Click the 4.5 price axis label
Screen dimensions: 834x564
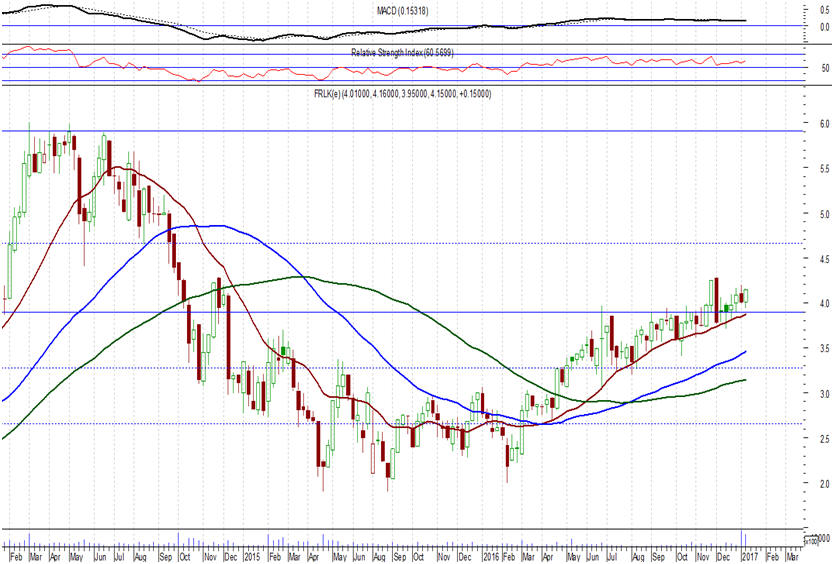824,259
